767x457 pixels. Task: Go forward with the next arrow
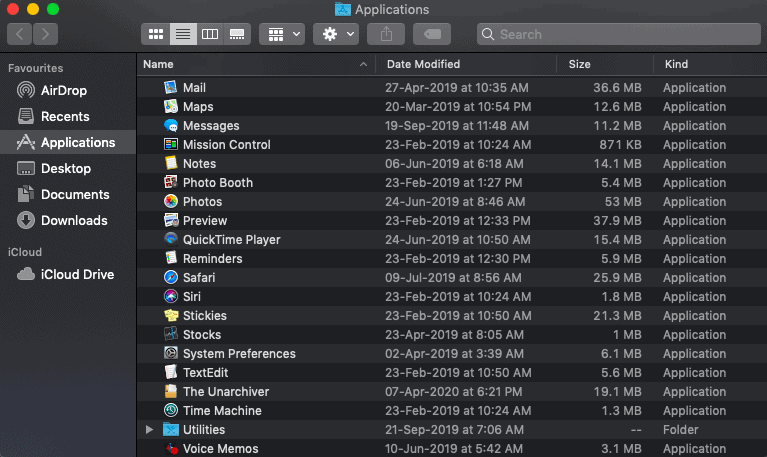pos(45,34)
